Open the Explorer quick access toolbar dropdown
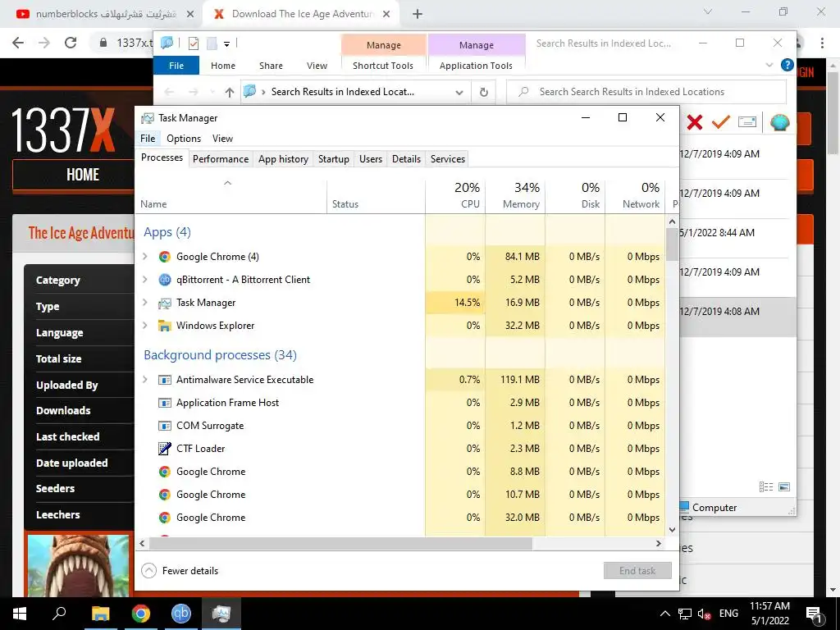The image size is (840, 630). [226, 44]
